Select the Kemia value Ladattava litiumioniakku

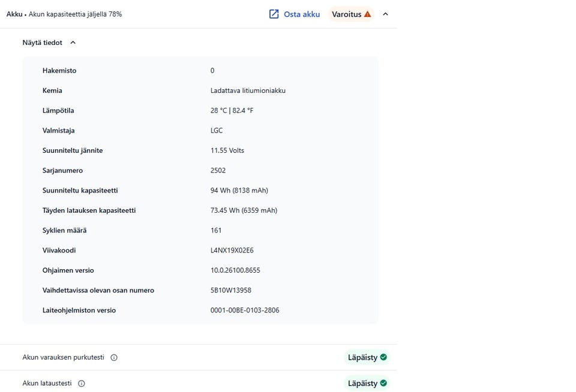[x=248, y=91]
